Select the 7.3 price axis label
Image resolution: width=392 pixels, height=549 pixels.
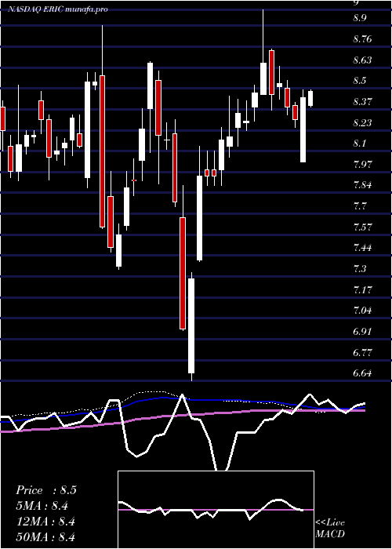coord(359,269)
